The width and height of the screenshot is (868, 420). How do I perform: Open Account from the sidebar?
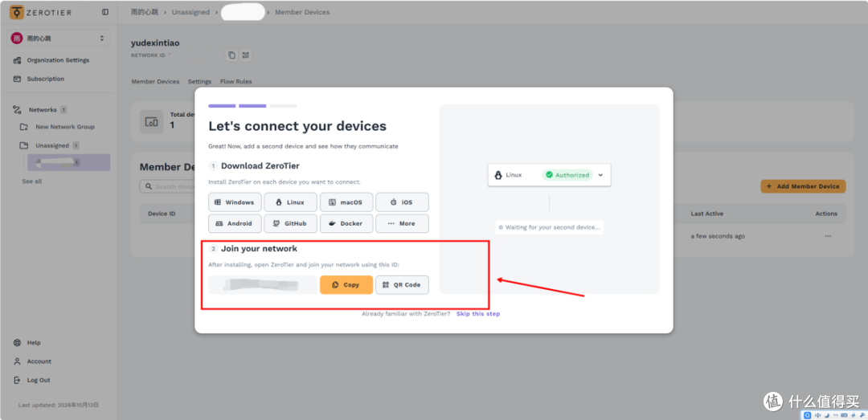pos(39,361)
